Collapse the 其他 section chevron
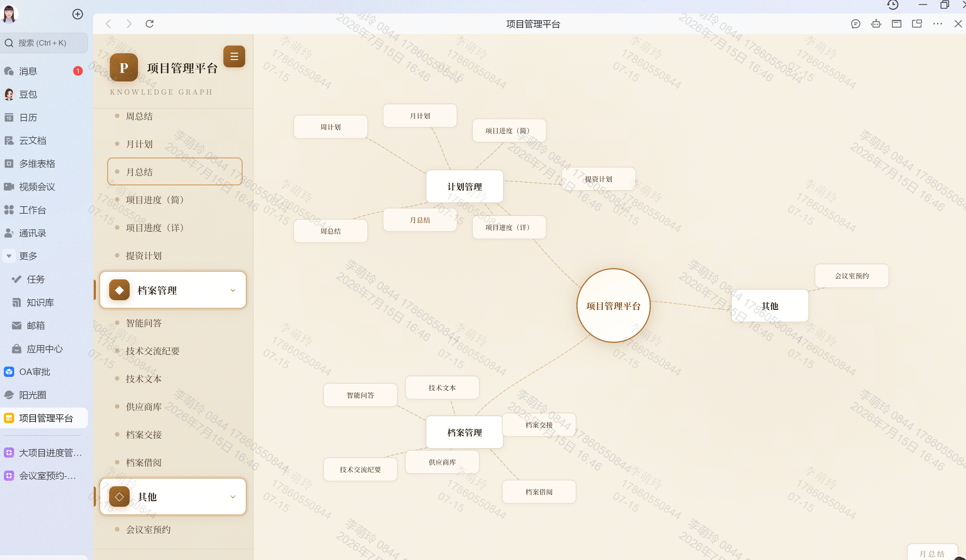Viewport: 966px width, 560px height. point(233,497)
